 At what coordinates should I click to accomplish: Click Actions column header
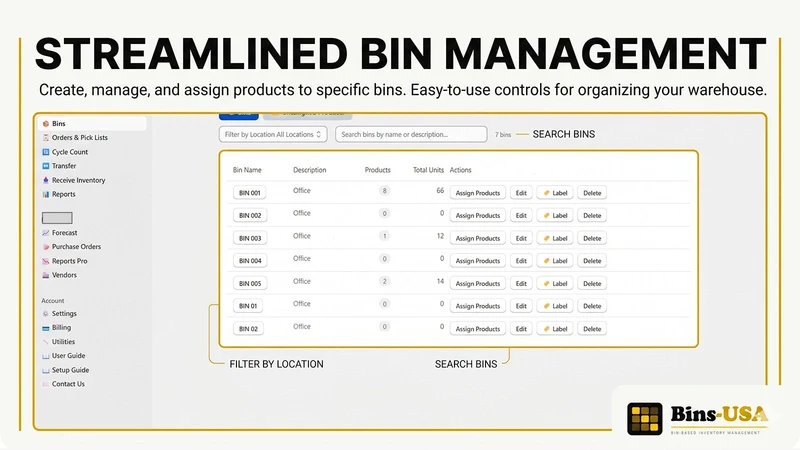pos(460,170)
